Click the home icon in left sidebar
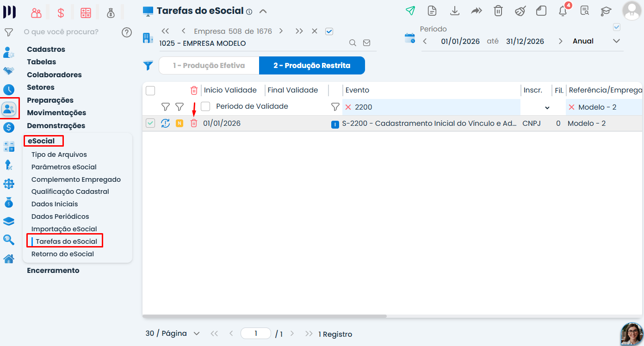The width and height of the screenshot is (644, 346). click(x=9, y=259)
